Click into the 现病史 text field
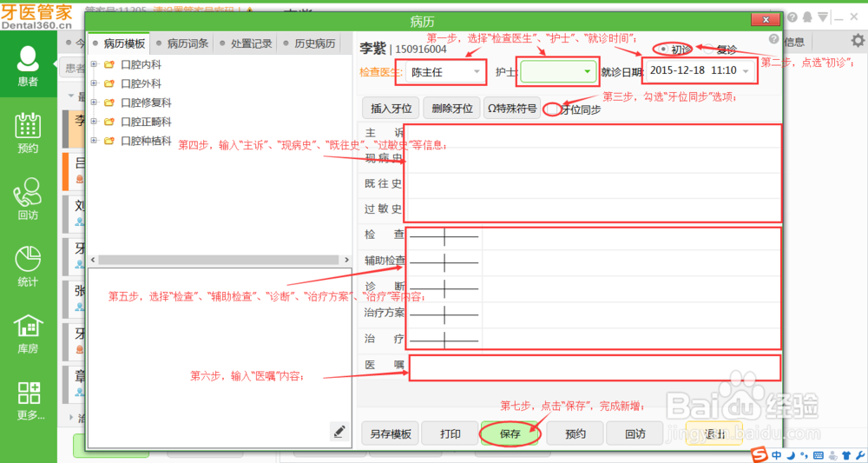The width and height of the screenshot is (868, 463). click(592, 160)
